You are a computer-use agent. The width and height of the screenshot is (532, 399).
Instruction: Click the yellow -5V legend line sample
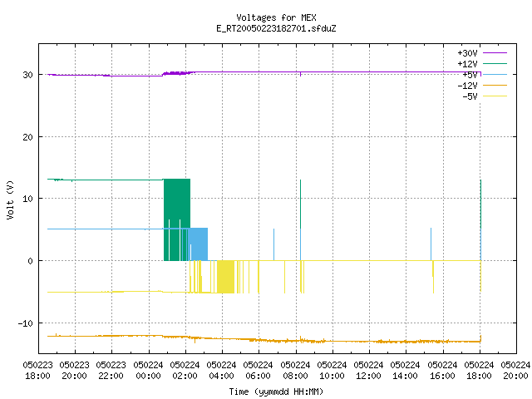495,96
